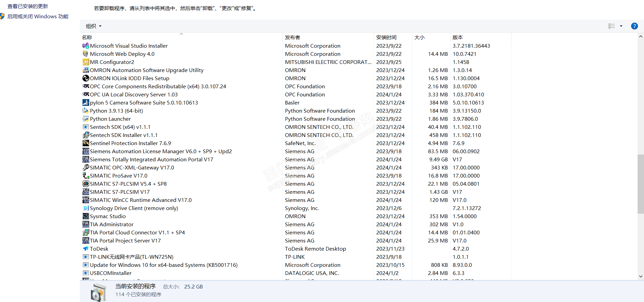
Task: Select the OMRON IOLink IODD Files Setup icon
Action: (86, 78)
